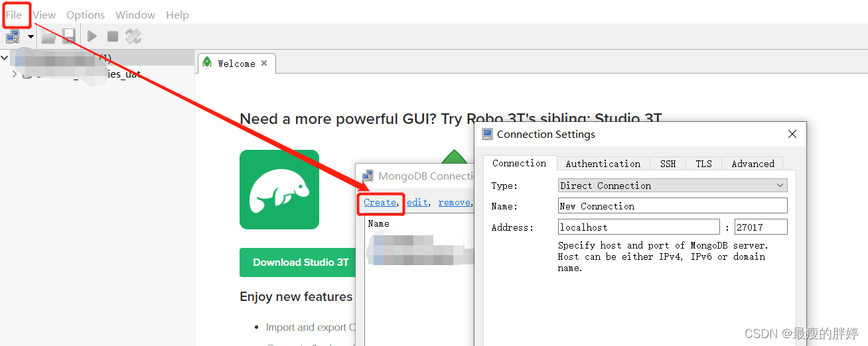This screenshot has width=868, height=346.
Task: Switch to the SSH tab
Action: click(668, 164)
